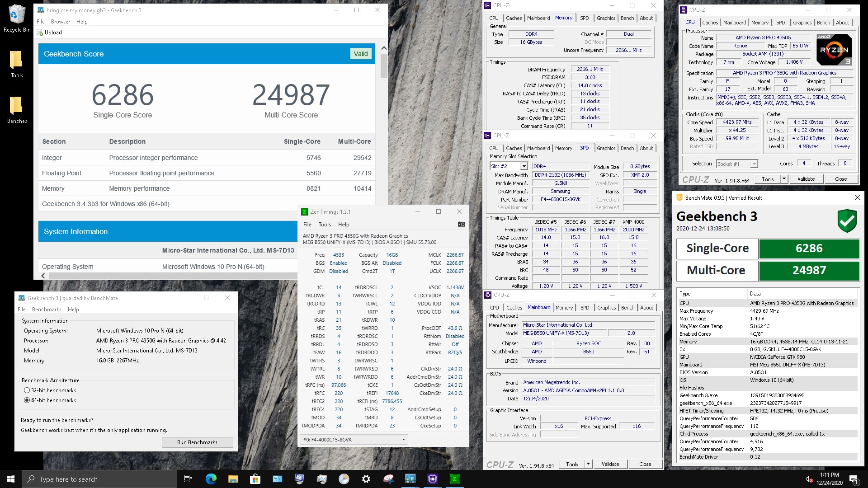Click the BenchMate green verified shield icon
This screenshot has width=868, height=488.
pyautogui.click(x=846, y=221)
